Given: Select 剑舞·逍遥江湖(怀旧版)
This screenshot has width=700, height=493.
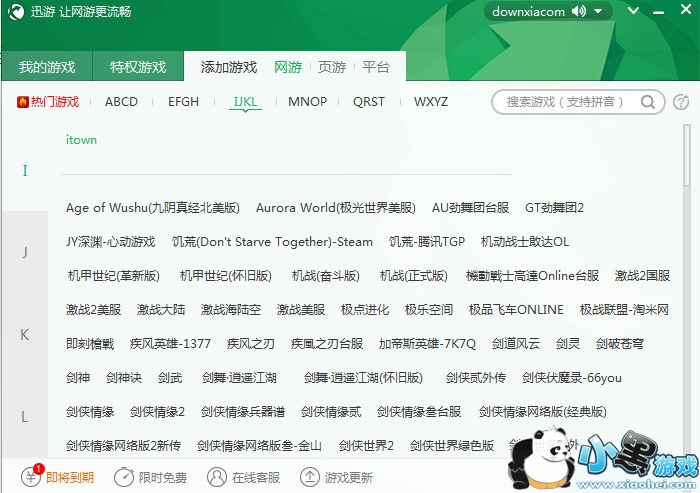Looking at the screenshot, I should pyautogui.click(x=363, y=378).
